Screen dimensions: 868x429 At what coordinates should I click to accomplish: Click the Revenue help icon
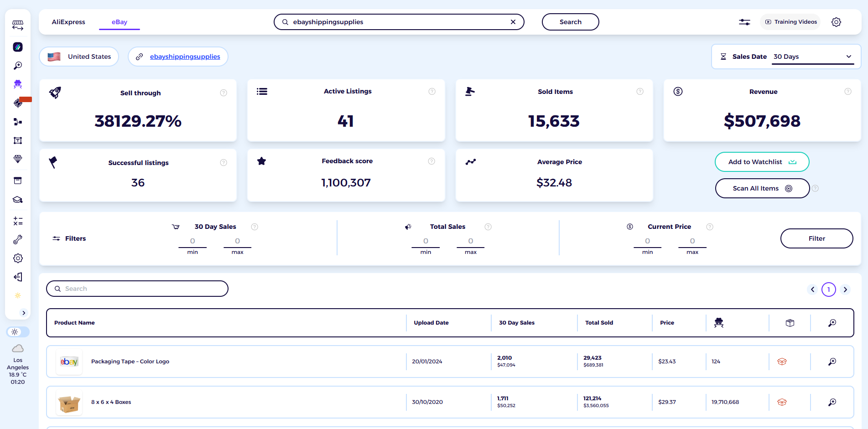tap(848, 92)
